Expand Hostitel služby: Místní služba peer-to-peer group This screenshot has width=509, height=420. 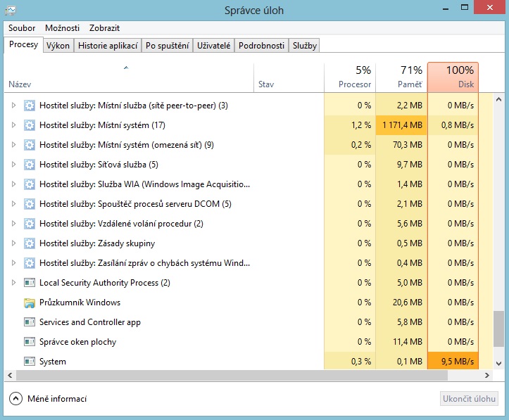(x=13, y=106)
